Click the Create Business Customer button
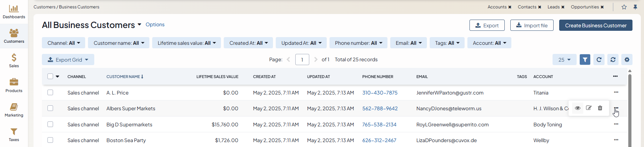This screenshot has width=644, height=147. (x=595, y=26)
